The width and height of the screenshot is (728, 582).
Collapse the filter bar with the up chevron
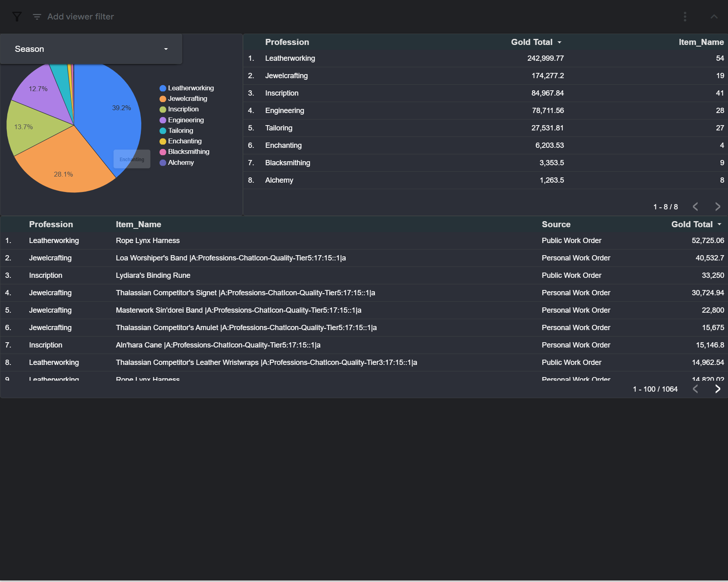tap(714, 17)
